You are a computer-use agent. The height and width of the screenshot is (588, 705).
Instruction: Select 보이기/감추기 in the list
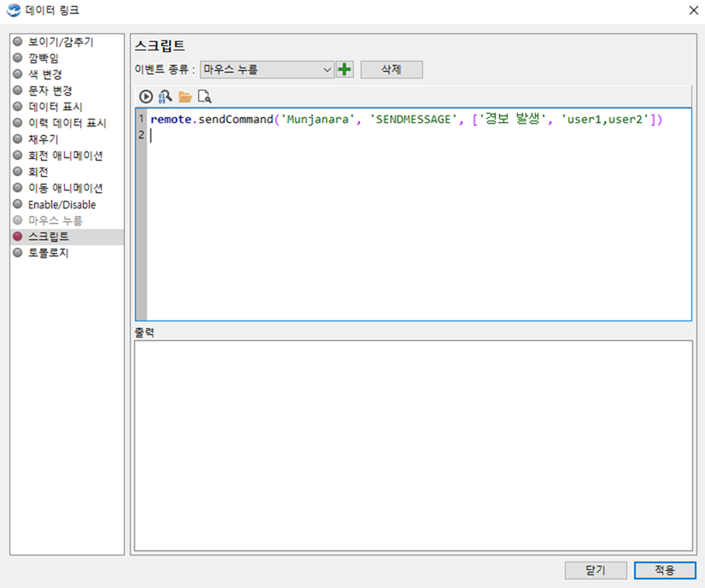[x=61, y=42]
